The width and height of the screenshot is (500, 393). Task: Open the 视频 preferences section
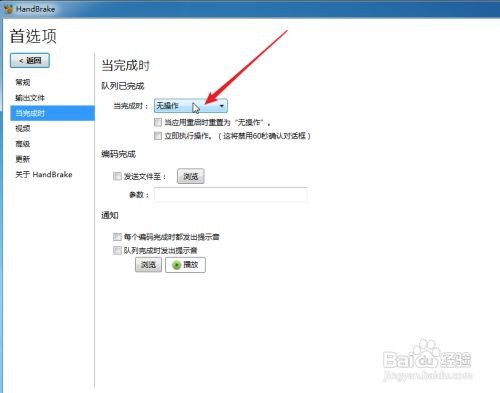point(23,128)
